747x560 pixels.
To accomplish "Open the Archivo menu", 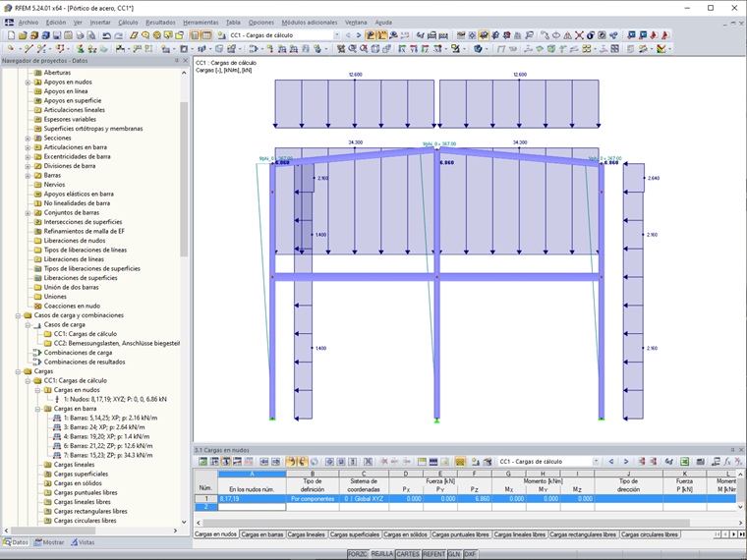I will (x=29, y=23).
